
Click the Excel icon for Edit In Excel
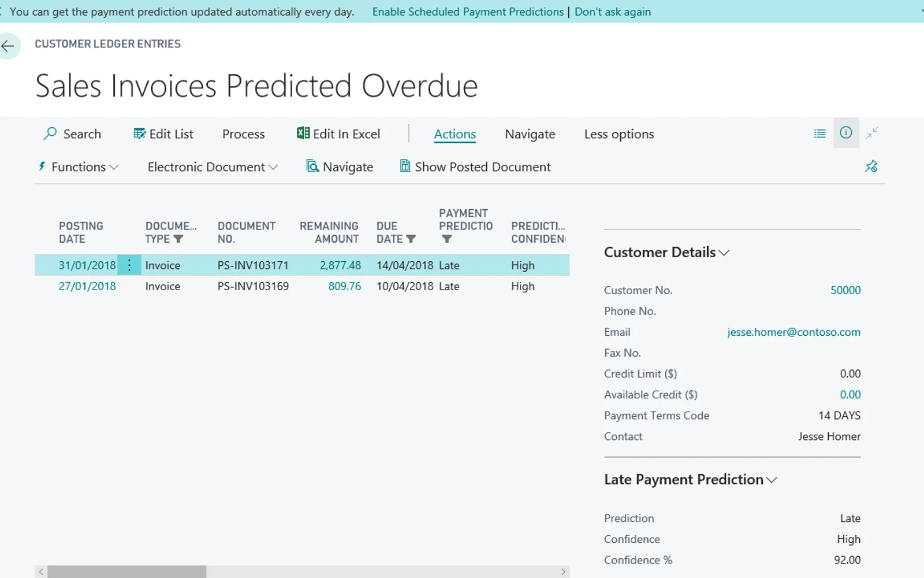click(303, 133)
